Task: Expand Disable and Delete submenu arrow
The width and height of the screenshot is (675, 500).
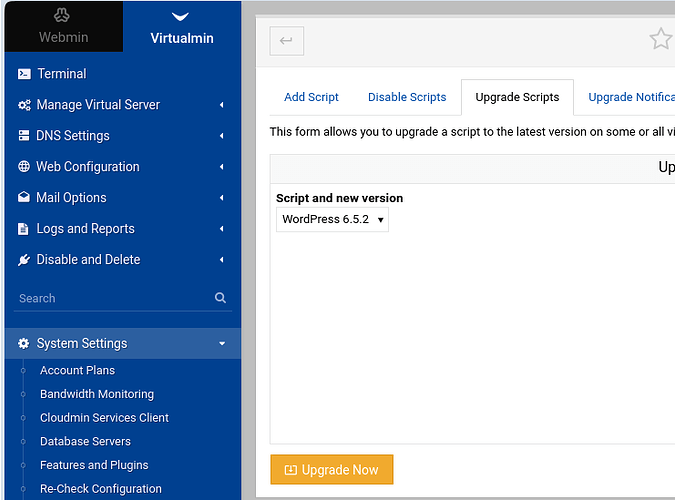Action: (222, 260)
